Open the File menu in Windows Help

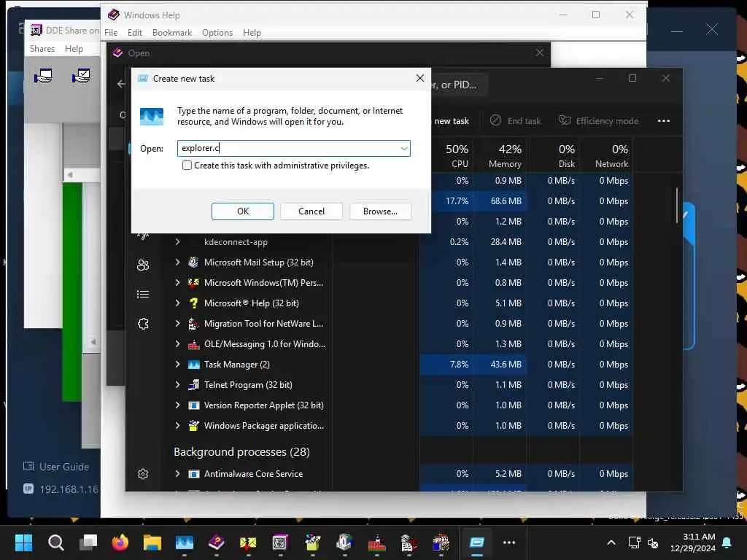pos(111,32)
